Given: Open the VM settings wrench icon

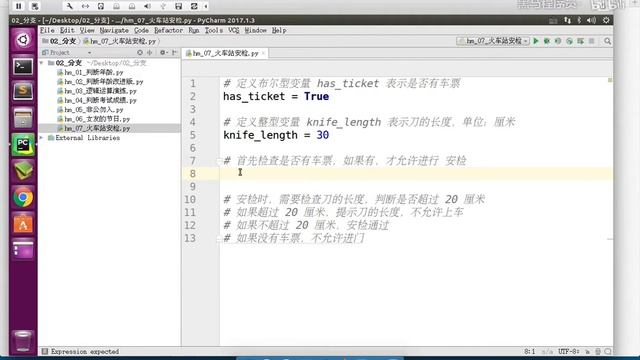Looking at the screenshot, I should click(x=70, y=6).
